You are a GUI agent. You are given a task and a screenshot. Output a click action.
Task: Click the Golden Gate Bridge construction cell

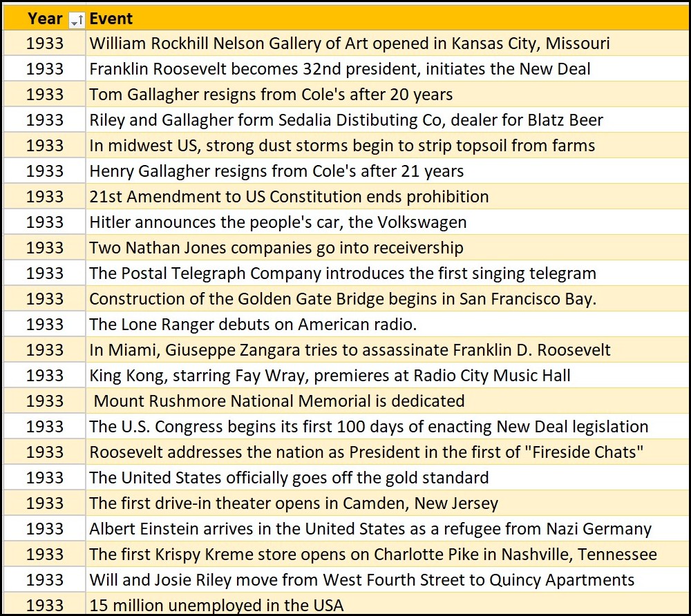[343, 299]
